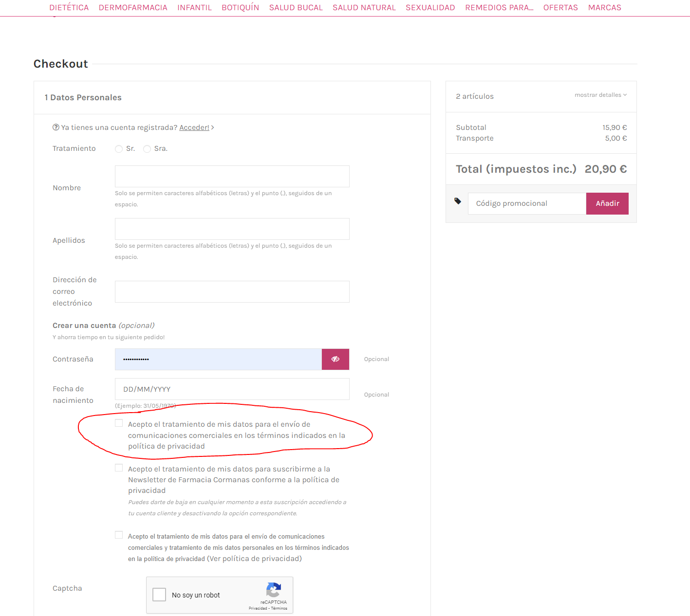Screen dimensions: 690x616
Task: Tick the No soy un robot checkbox
Action: coord(159,595)
